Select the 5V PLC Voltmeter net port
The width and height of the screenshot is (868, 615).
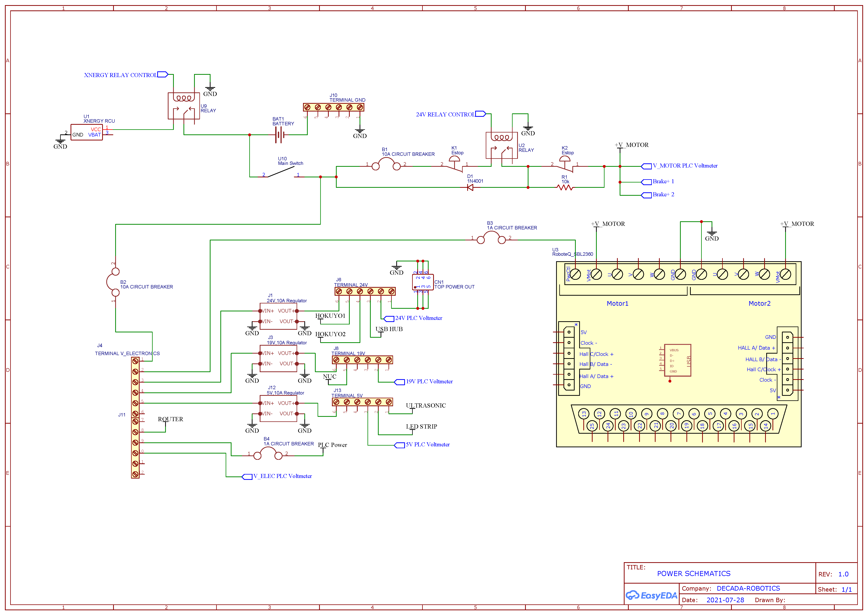tap(422, 445)
